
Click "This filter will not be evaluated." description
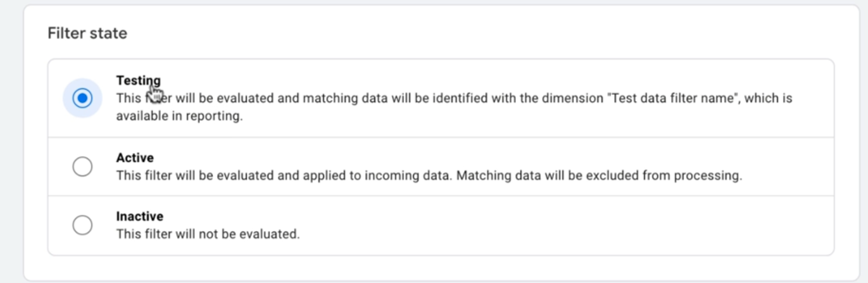coord(208,234)
